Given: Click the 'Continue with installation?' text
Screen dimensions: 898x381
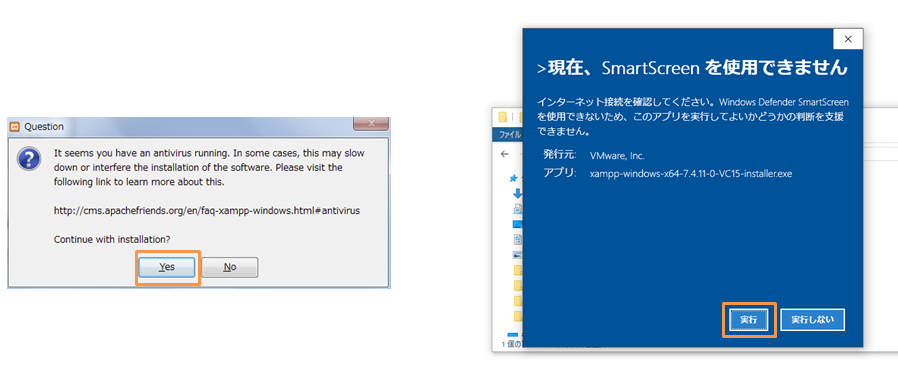Looking at the screenshot, I should pos(112,239).
